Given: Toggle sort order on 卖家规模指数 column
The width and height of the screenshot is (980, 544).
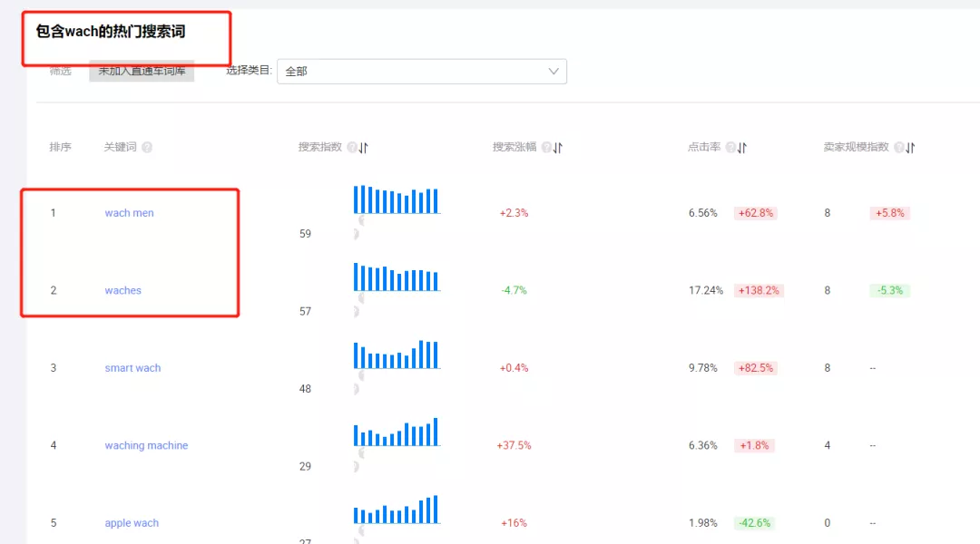Looking at the screenshot, I should [910, 146].
